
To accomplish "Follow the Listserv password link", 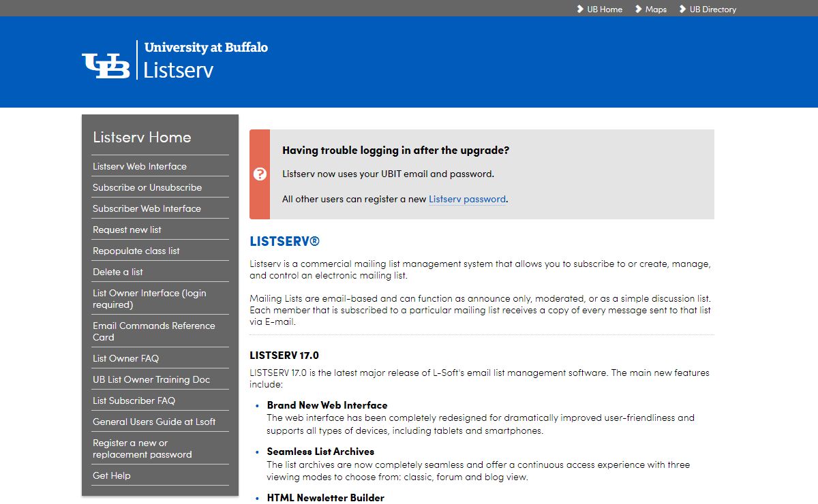I will coord(467,200).
